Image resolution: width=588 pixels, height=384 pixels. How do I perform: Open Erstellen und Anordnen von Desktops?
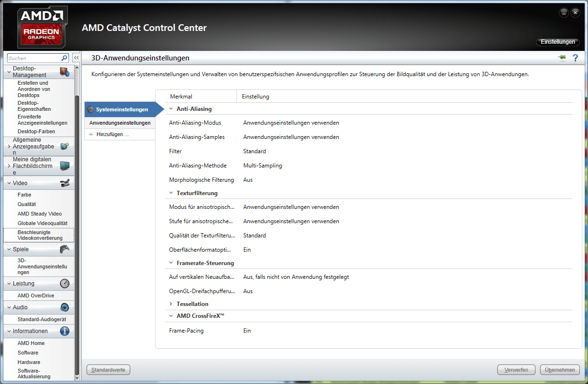[x=34, y=89]
